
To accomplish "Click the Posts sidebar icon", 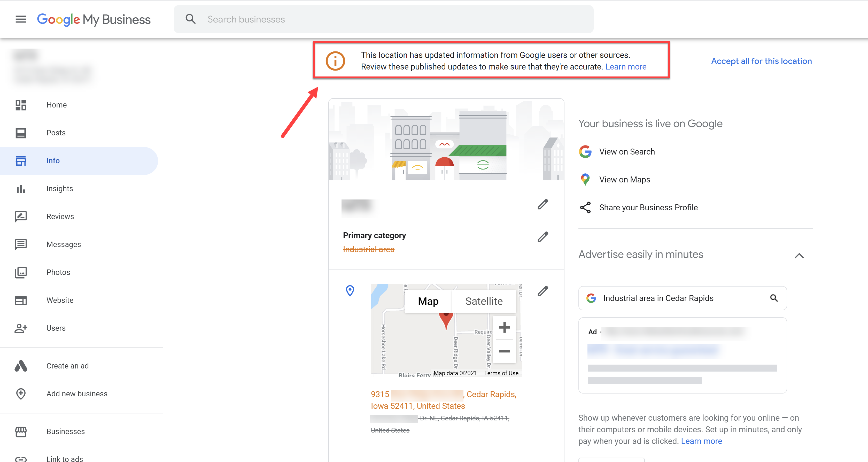I will (21, 133).
